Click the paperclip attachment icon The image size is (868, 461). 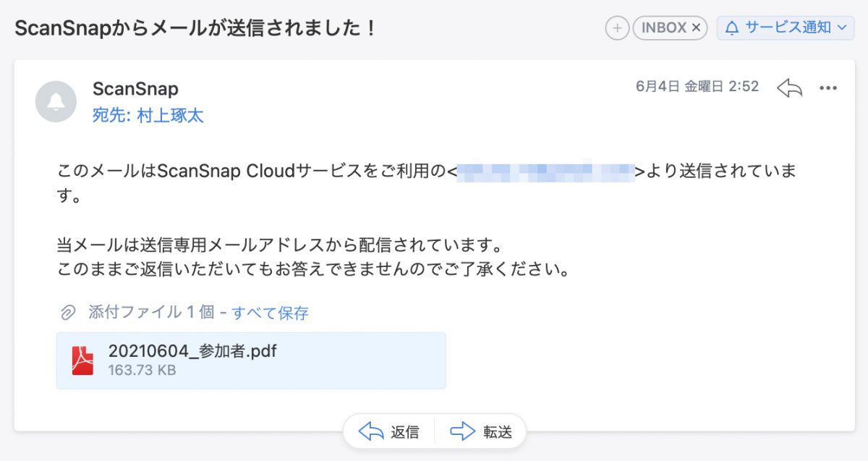[x=68, y=313]
